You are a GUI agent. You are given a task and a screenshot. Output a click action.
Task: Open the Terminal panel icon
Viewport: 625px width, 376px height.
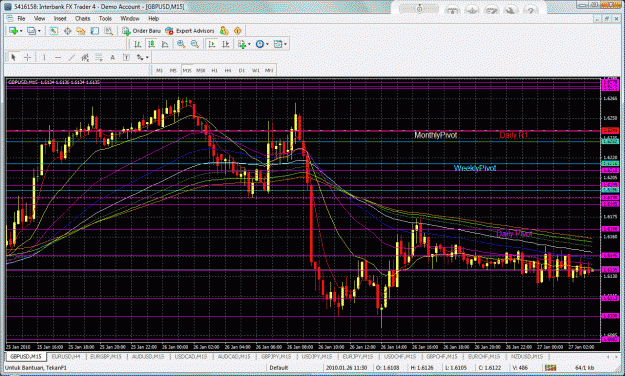point(94,31)
